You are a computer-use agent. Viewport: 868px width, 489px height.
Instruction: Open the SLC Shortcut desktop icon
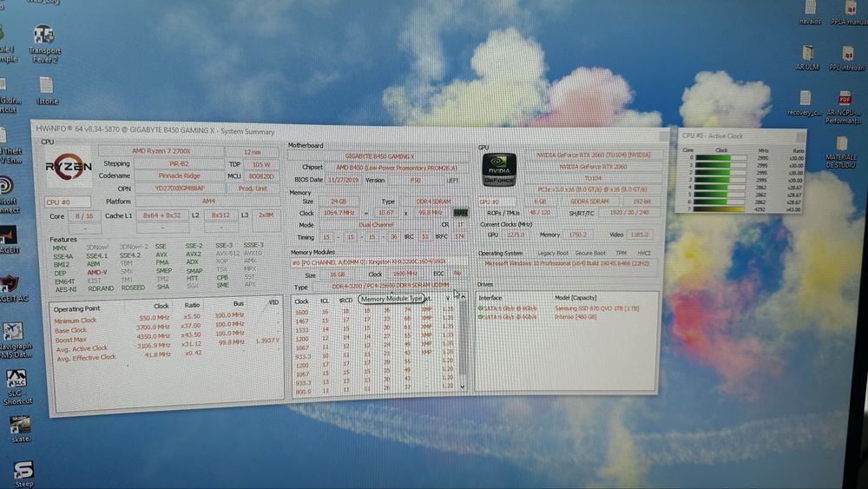tap(17, 387)
